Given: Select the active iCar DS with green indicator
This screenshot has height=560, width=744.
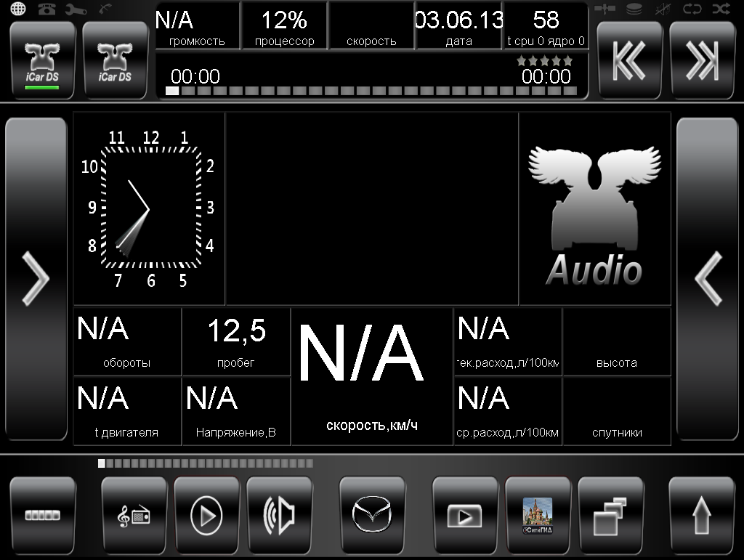Looking at the screenshot, I should tap(42, 62).
